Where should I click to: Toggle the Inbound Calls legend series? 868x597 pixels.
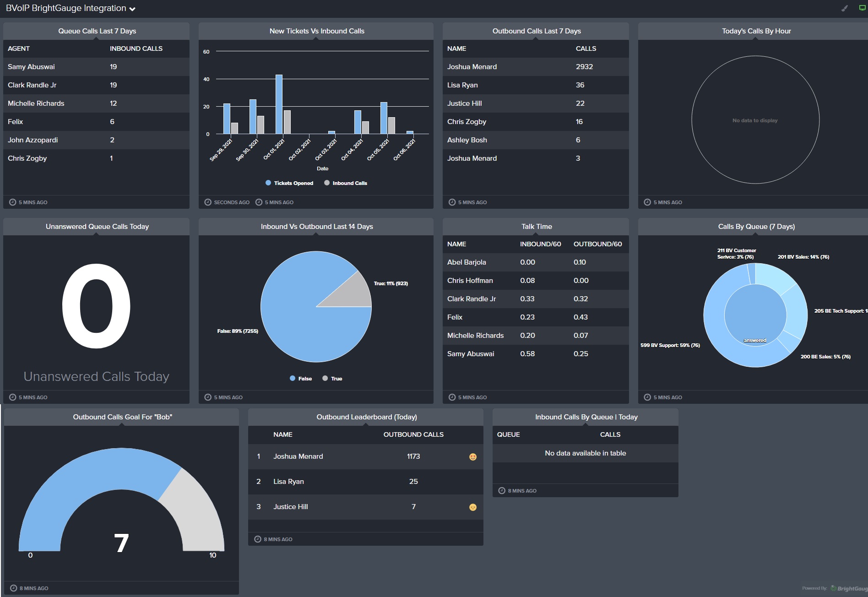tap(346, 183)
